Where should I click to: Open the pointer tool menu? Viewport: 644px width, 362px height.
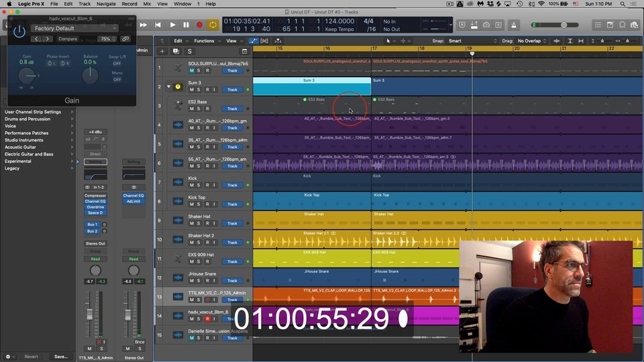click(390, 41)
